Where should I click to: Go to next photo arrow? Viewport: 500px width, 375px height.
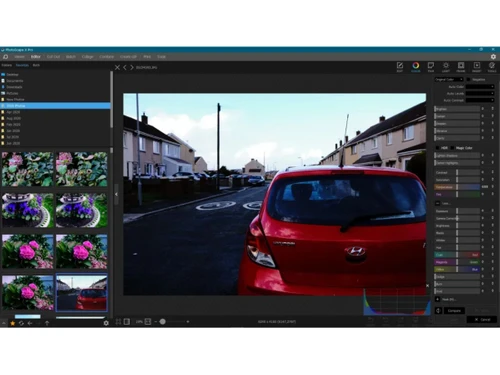pos(132,67)
